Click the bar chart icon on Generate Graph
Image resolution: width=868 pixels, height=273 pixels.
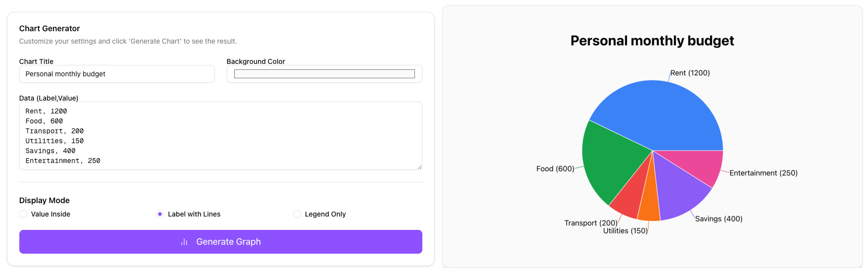click(184, 242)
